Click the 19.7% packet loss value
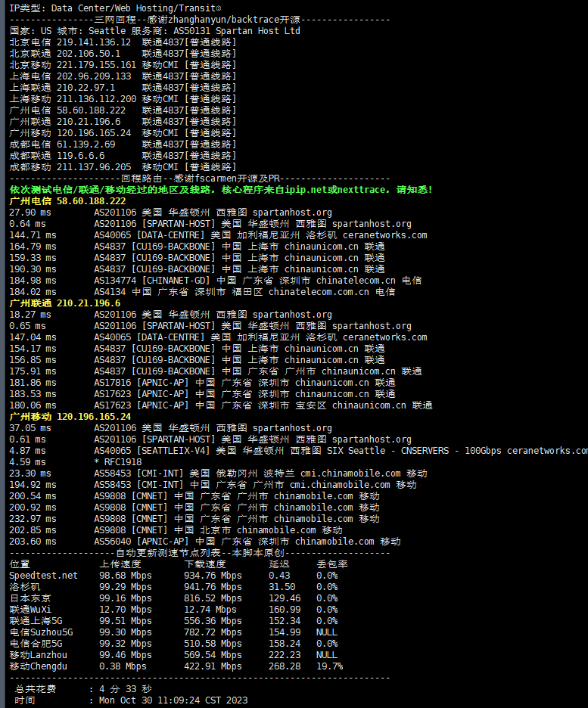 [x=330, y=666]
